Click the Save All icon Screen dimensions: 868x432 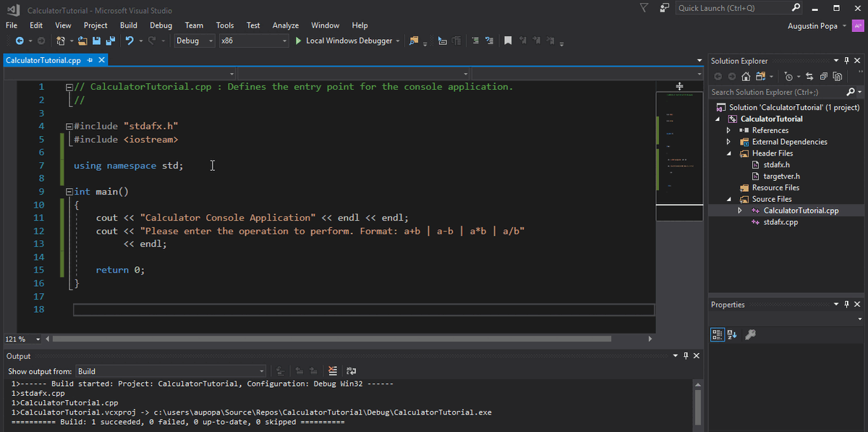click(x=110, y=41)
